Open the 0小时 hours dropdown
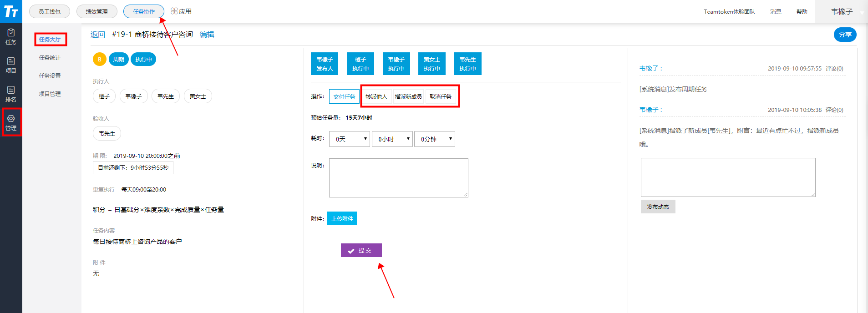The image size is (868, 313). [392, 139]
